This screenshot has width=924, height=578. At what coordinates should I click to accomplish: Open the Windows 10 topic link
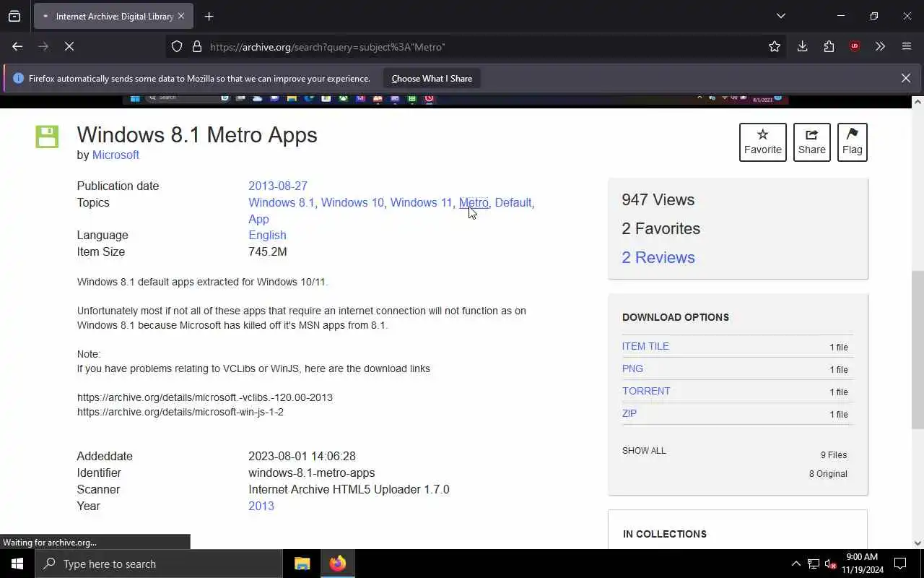[x=352, y=202]
